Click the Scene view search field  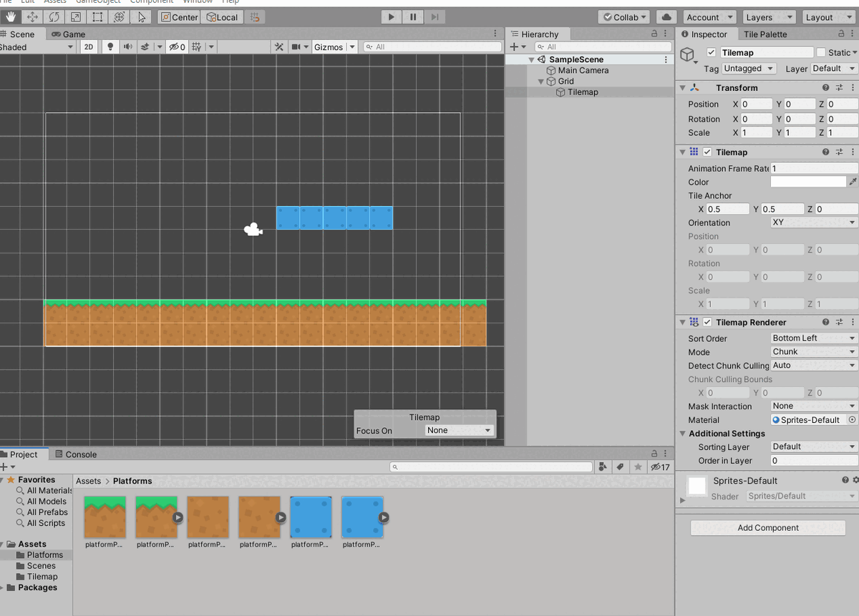tap(432, 47)
